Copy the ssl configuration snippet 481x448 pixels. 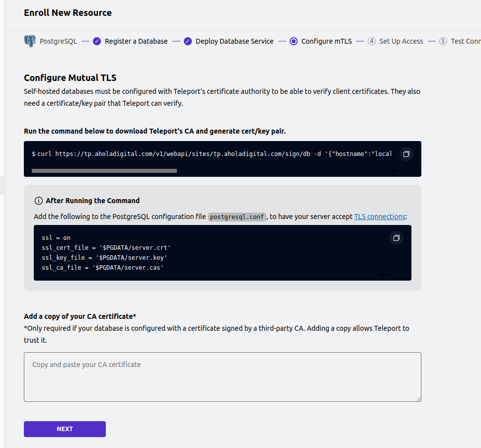(x=397, y=238)
